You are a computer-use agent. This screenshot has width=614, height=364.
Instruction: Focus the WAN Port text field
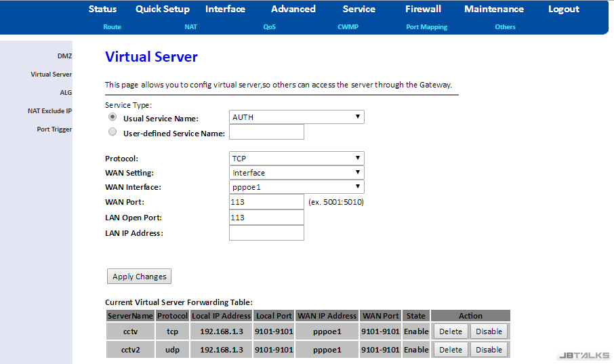(x=266, y=202)
